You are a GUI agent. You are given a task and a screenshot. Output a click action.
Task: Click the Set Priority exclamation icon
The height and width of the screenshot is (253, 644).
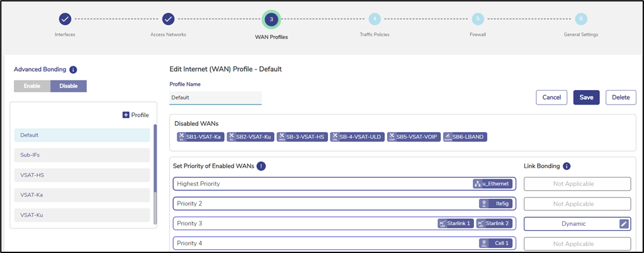tap(261, 166)
